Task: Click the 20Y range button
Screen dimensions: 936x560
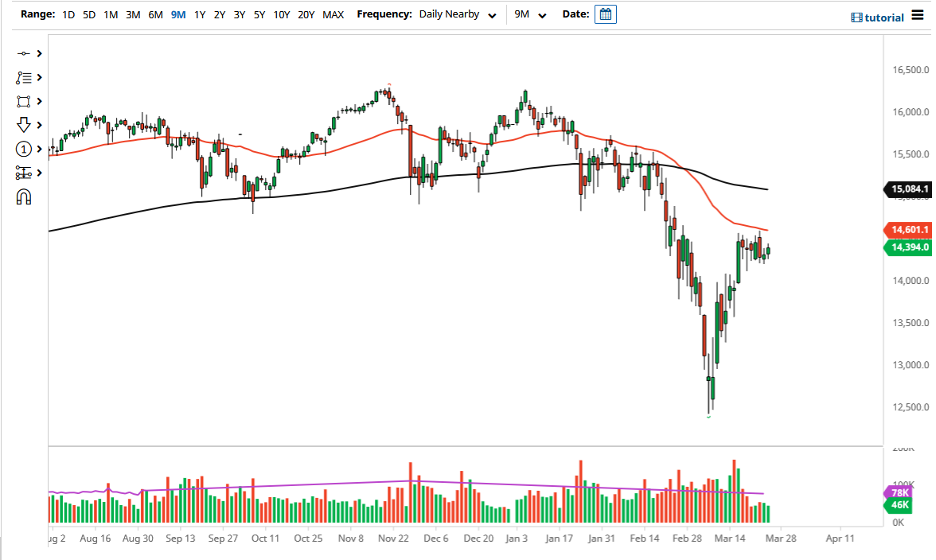Action: pyautogui.click(x=306, y=14)
